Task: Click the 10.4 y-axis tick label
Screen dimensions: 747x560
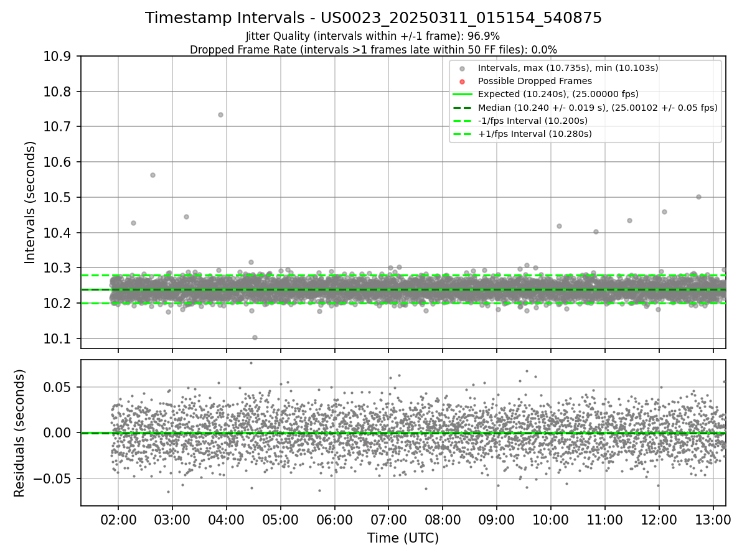Action: pos(59,233)
